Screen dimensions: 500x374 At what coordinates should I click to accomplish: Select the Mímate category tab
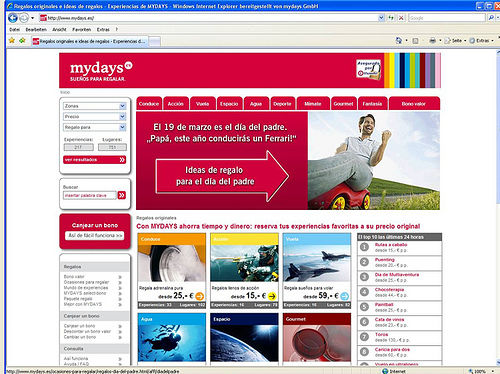[x=313, y=104]
